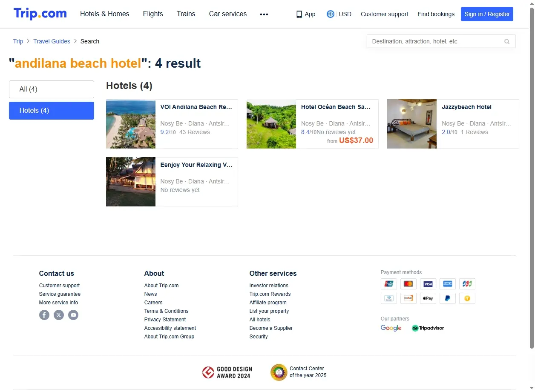Open Eenjoy Your Relaxing thumbnail image
The height and width of the screenshot is (392, 535).
[x=131, y=182]
